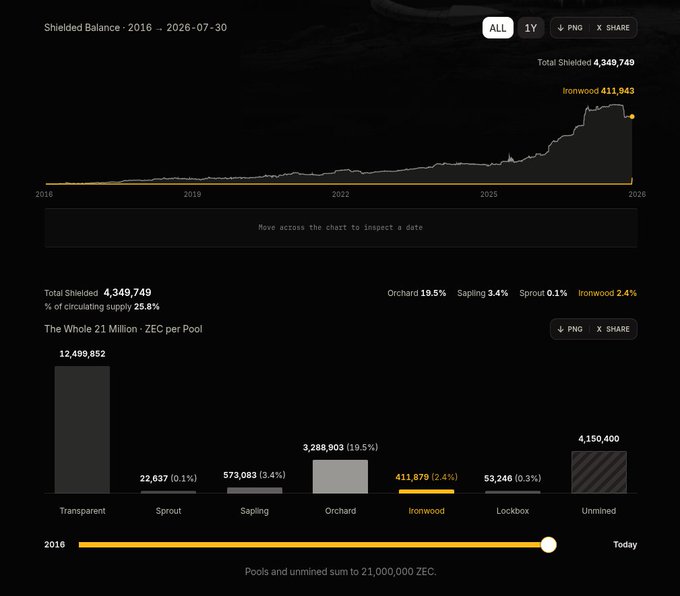680x596 pixels.
Task: Click the Unmined axis label
Action: tap(598, 511)
